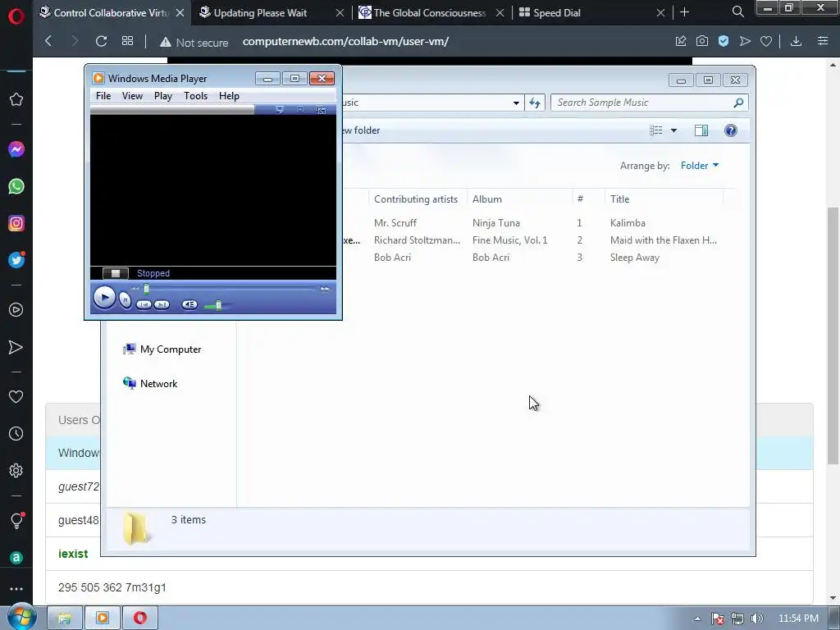840x630 pixels.
Task: Click the Play button in Windows Media Player
Action: click(104, 297)
